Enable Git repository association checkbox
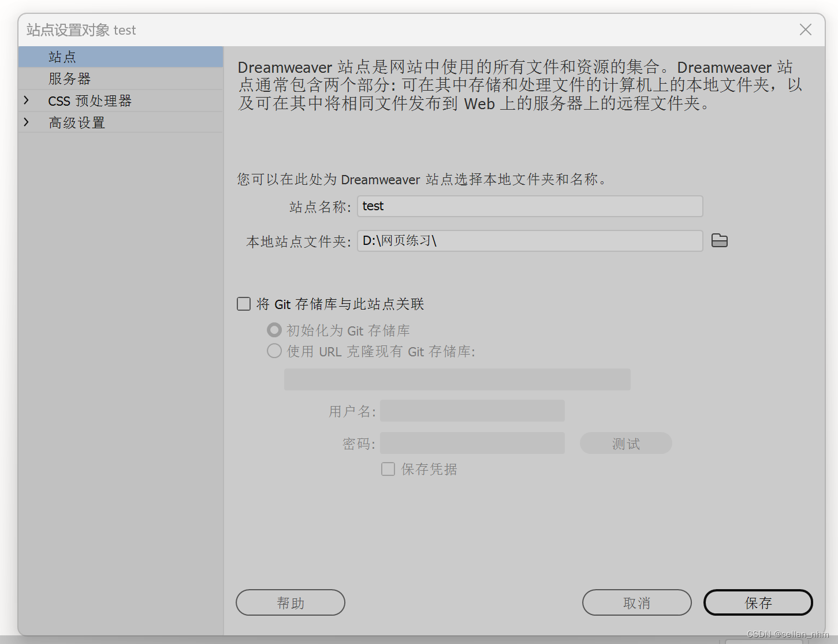 [x=244, y=304]
